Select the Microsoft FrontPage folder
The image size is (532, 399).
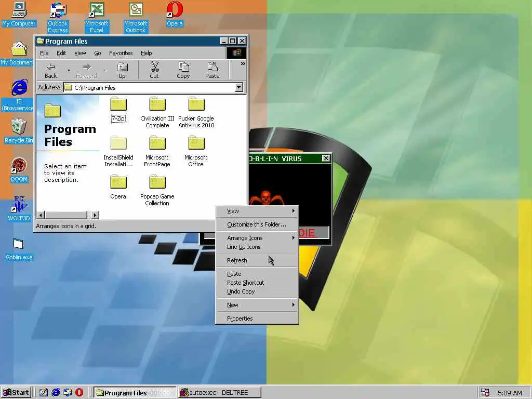tap(157, 151)
